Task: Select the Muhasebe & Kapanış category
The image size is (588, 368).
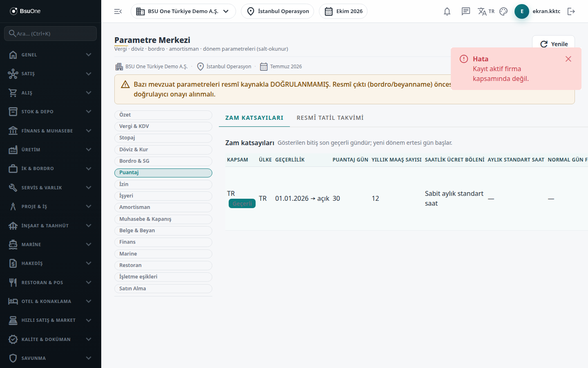Action: pyautogui.click(x=163, y=219)
